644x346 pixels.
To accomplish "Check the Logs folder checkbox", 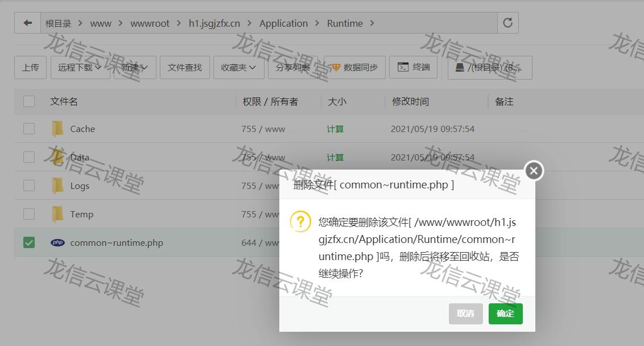I will tap(28, 186).
